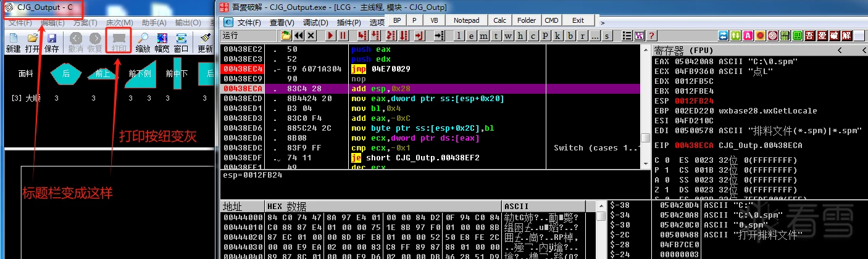Image resolution: width=868 pixels, height=259 pixels.
Task: Open executable modules with the e button
Action: tap(471, 35)
